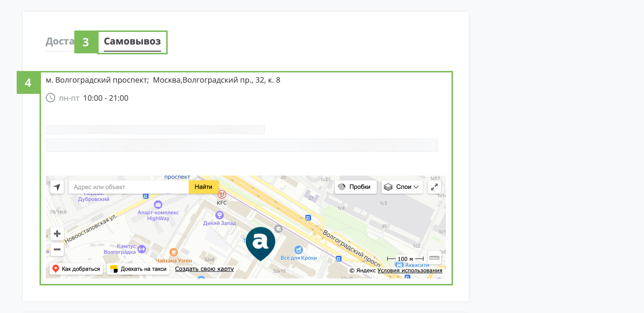Toggle the Пробки traffic layer
644x313 pixels.
click(355, 187)
